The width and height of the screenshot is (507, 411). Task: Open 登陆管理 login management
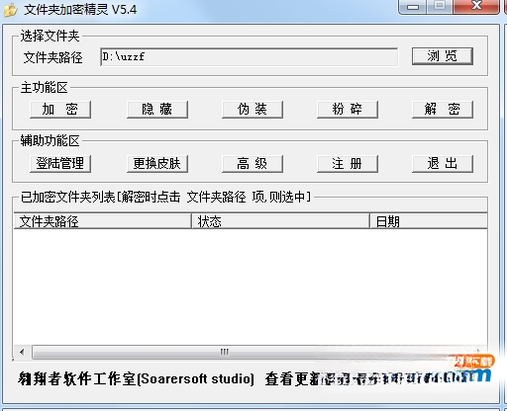[x=60, y=164]
